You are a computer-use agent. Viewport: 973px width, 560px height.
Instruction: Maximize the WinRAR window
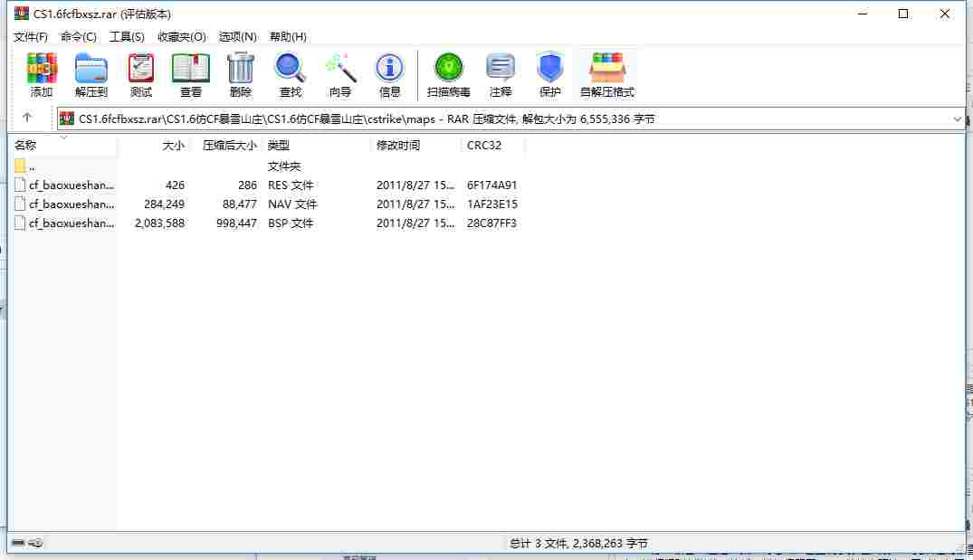pyautogui.click(x=903, y=14)
